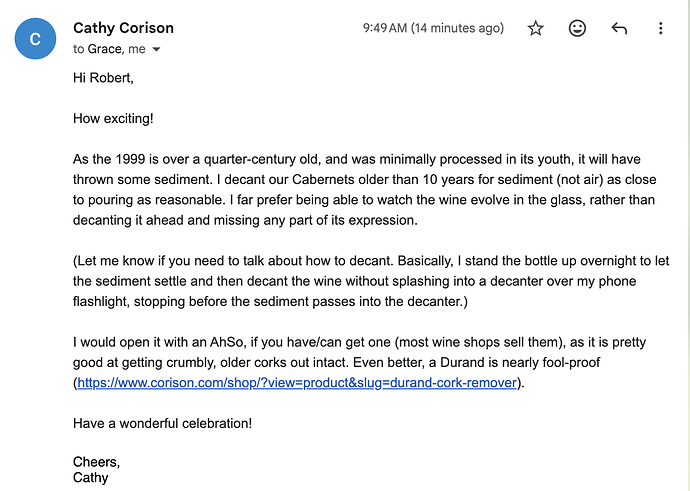Star the email from Cathy Corison
The image size is (690, 491).
tap(536, 28)
